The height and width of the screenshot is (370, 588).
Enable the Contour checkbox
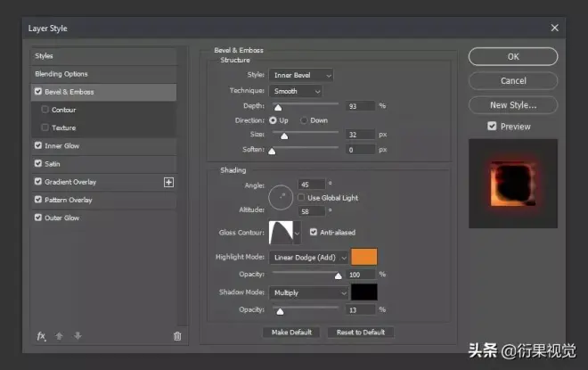coord(45,110)
